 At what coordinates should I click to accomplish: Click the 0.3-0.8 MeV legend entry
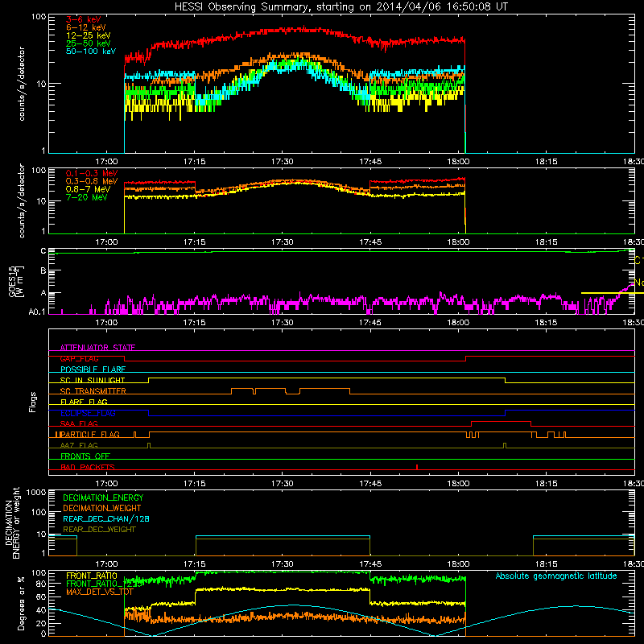pyautogui.click(x=92, y=181)
